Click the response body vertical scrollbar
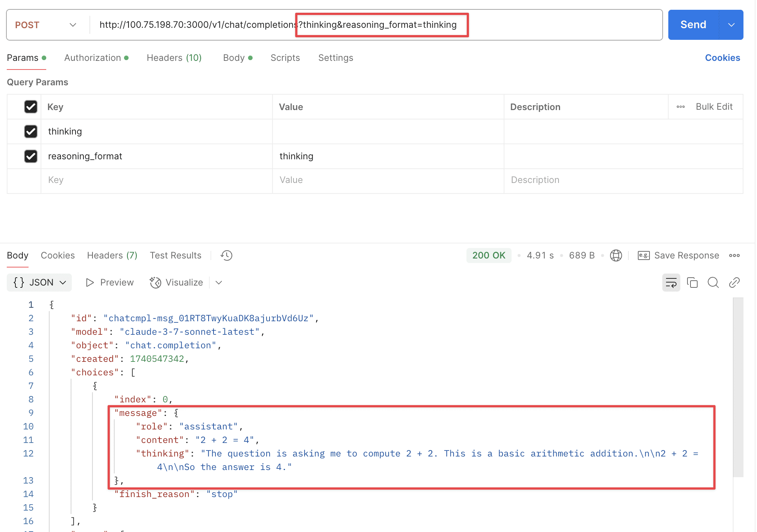The image size is (757, 532). click(738, 387)
